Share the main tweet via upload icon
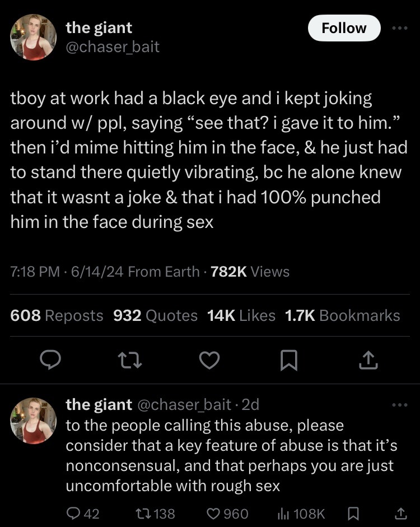 click(x=368, y=360)
